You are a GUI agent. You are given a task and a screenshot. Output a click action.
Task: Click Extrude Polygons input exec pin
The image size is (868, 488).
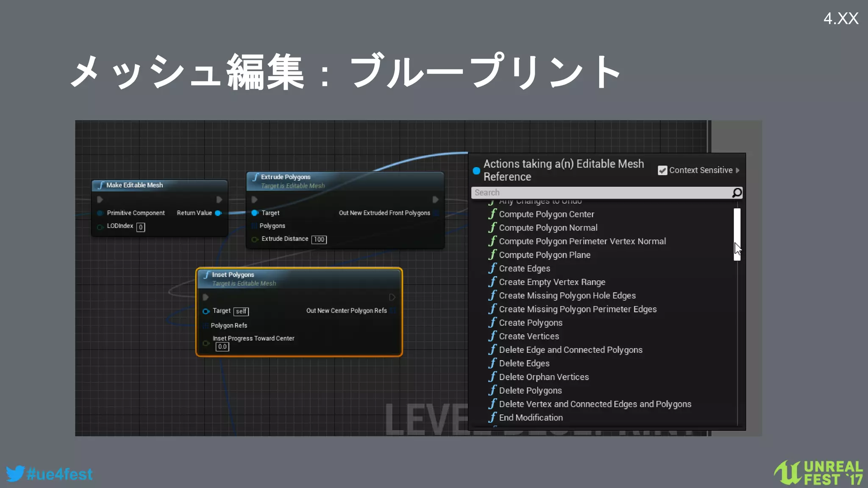coord(254,200)
